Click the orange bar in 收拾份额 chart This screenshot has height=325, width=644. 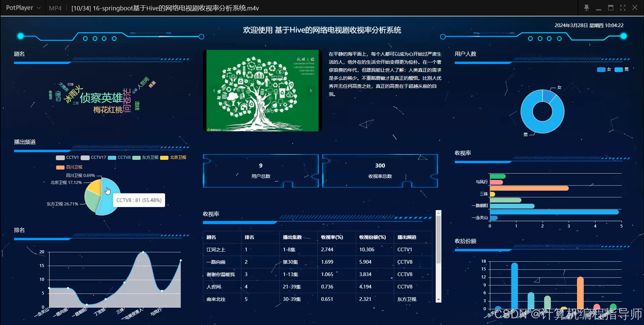coord(580,293)
